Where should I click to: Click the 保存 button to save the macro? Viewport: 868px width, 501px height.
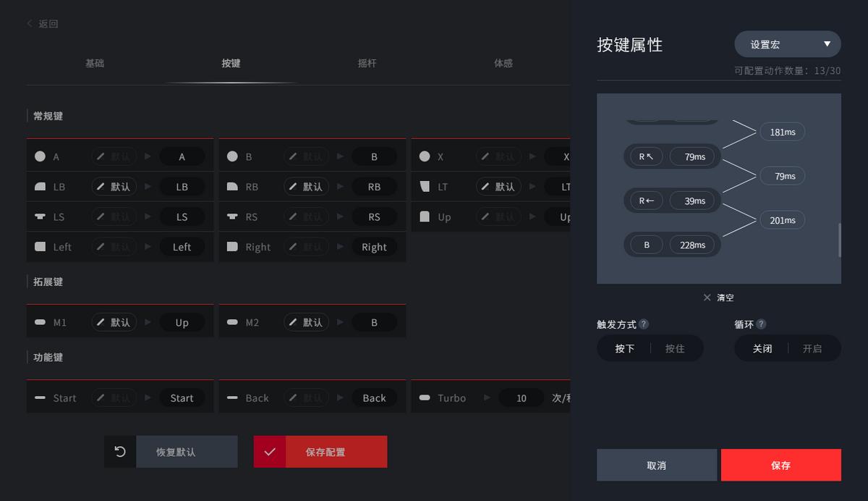(780, 465)
